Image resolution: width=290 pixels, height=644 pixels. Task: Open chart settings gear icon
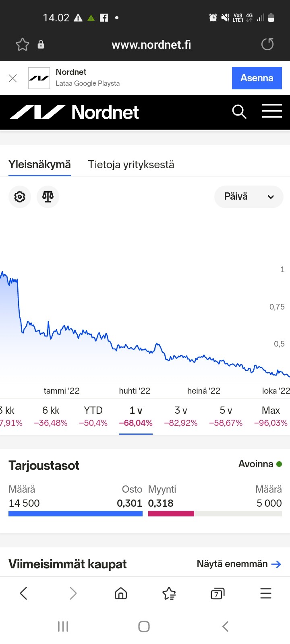pos(20,197)
